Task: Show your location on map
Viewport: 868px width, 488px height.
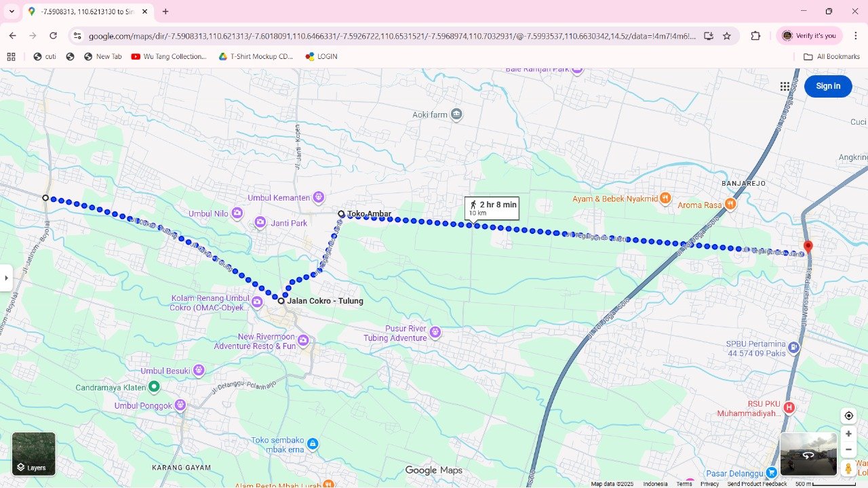Action: coord(848,415)
